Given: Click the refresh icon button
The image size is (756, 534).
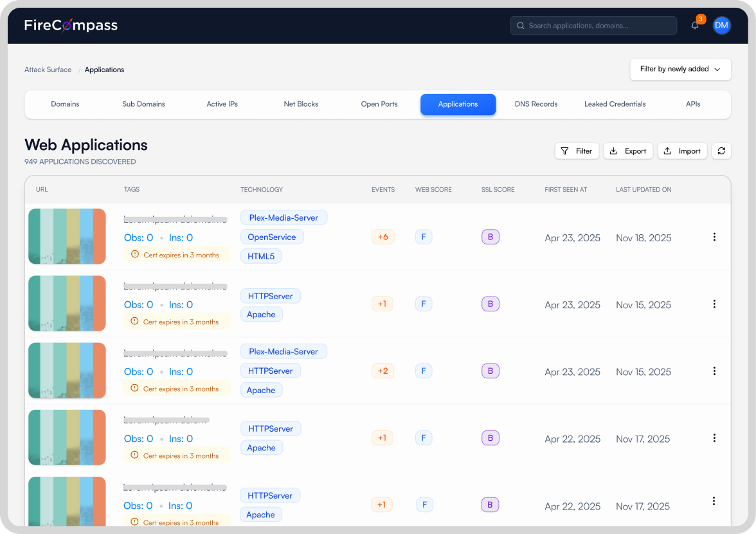Looking at the screenshot, I should 721,151.
